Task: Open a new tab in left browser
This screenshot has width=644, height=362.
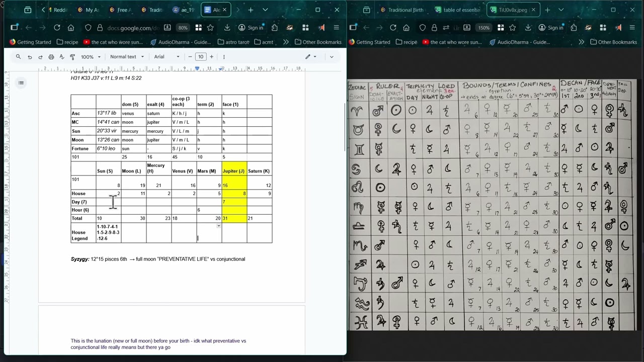Action: pos(250,10)
